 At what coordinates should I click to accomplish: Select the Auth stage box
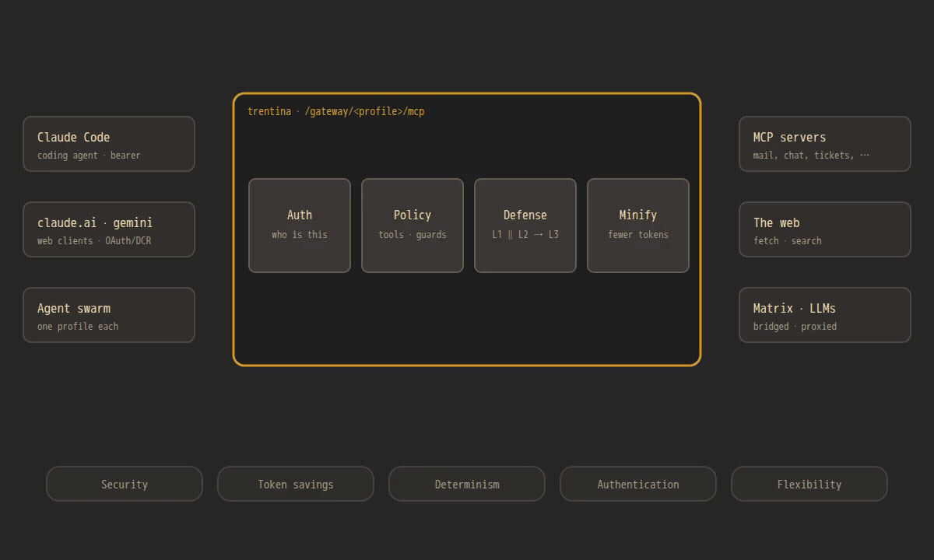click(x=300, y=226)
